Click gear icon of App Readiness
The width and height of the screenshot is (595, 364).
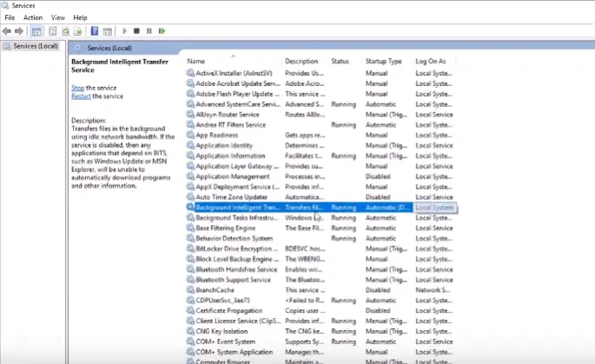pos(190,135)
